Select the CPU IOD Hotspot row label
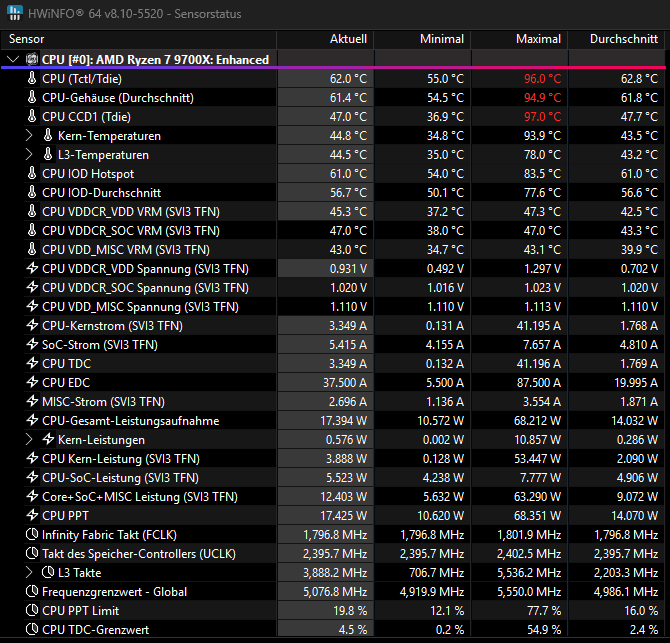 point(88,173)
